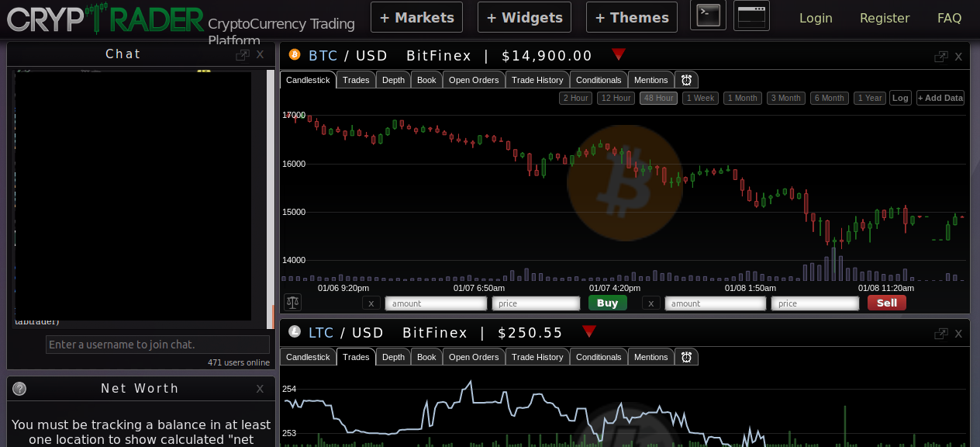Open the Depth tab in BTC panel
The height and width of the screenshot is (447, 980).
[x=393, y=80]
